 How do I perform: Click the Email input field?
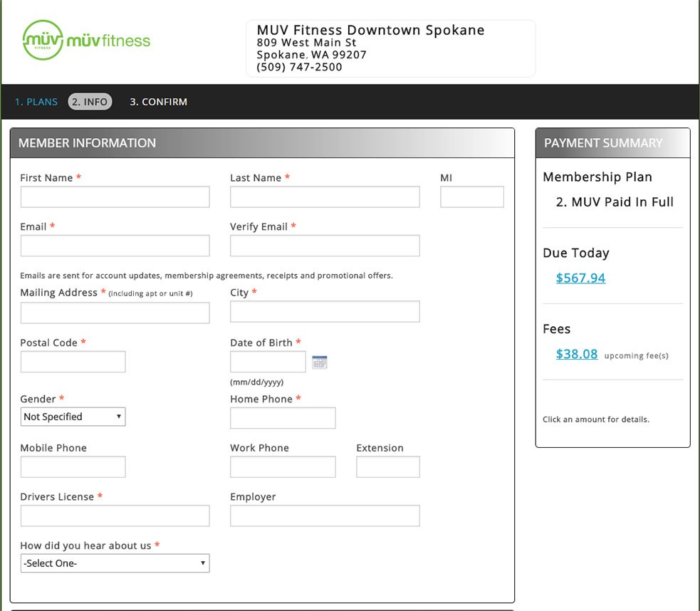pyautogui.click(x=115, y=246)
